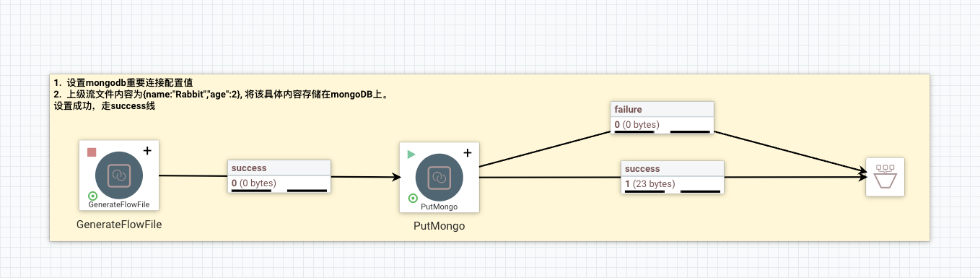Viewport: 980px width, 278px height.
Task: Select the funnel icon at the right
Action: click(885, 177)
